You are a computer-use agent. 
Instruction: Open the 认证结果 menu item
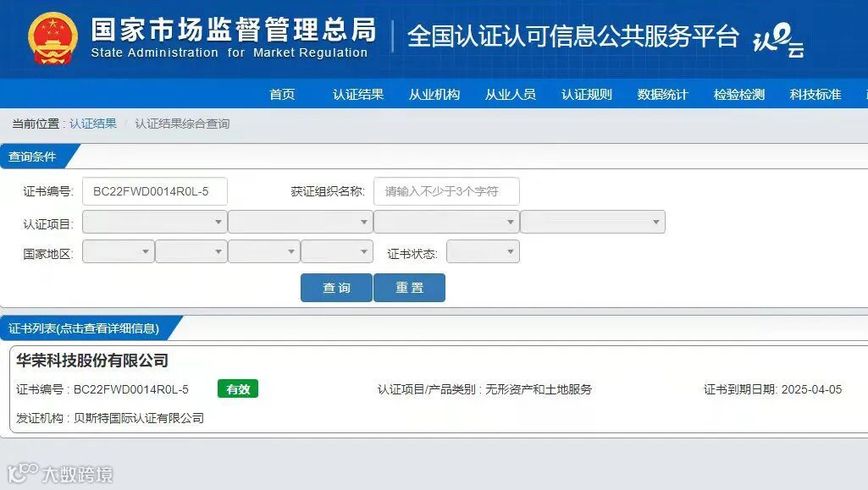click(358, 94)
